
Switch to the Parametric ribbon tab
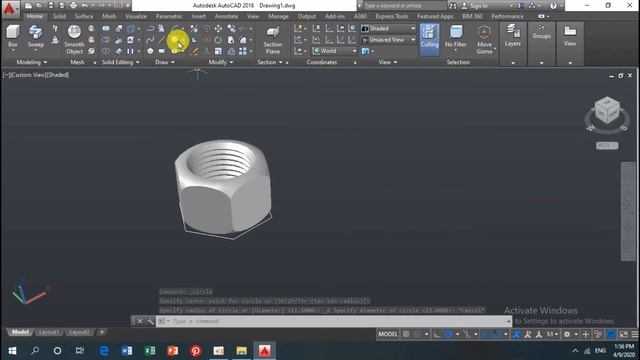coord(169,16)
